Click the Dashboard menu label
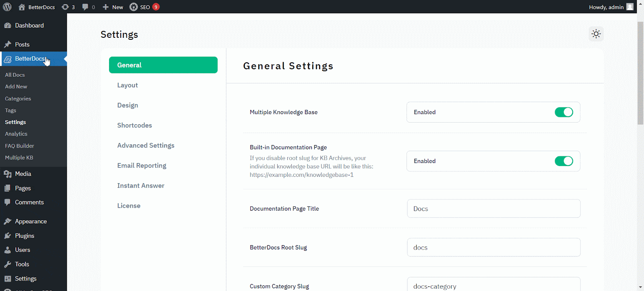The image size is (644, 291). [29, 25]
